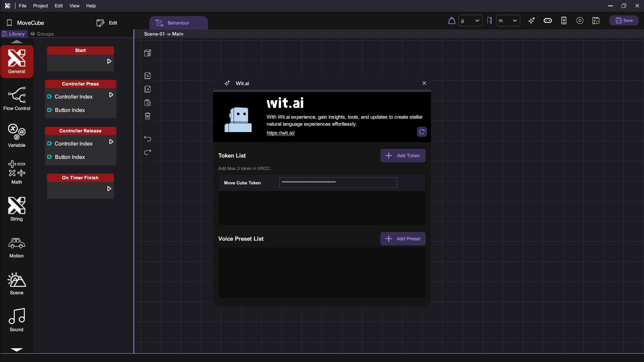Screen dimensions: 644x362
Task: Open the weight unit dropdown showing g
Action: pyautogui.click(x=470, y=21)
